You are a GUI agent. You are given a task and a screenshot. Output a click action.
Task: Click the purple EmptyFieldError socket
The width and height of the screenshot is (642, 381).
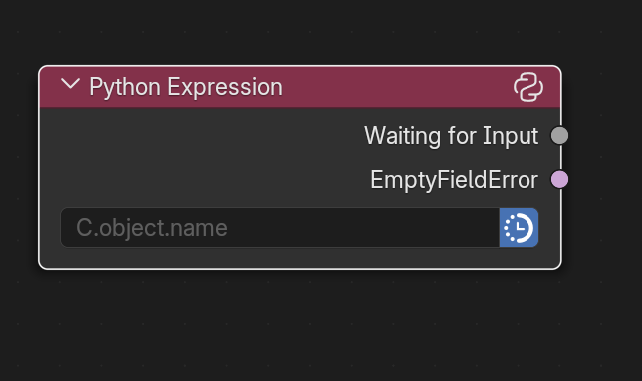click(559, 179)
